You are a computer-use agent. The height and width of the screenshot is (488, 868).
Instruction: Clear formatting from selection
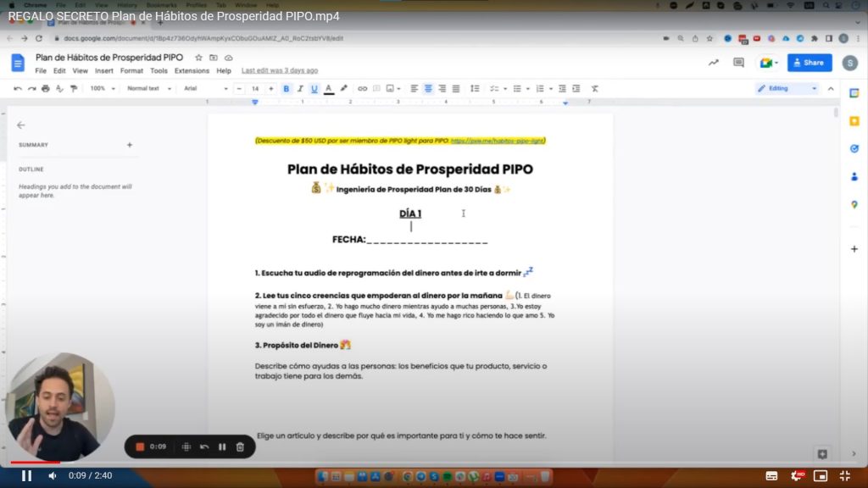(595, 88)
